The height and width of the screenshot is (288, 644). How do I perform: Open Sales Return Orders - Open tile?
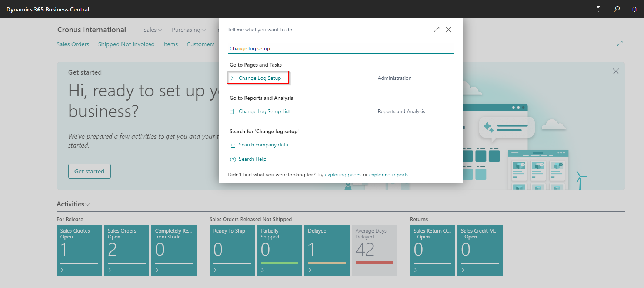433,251
